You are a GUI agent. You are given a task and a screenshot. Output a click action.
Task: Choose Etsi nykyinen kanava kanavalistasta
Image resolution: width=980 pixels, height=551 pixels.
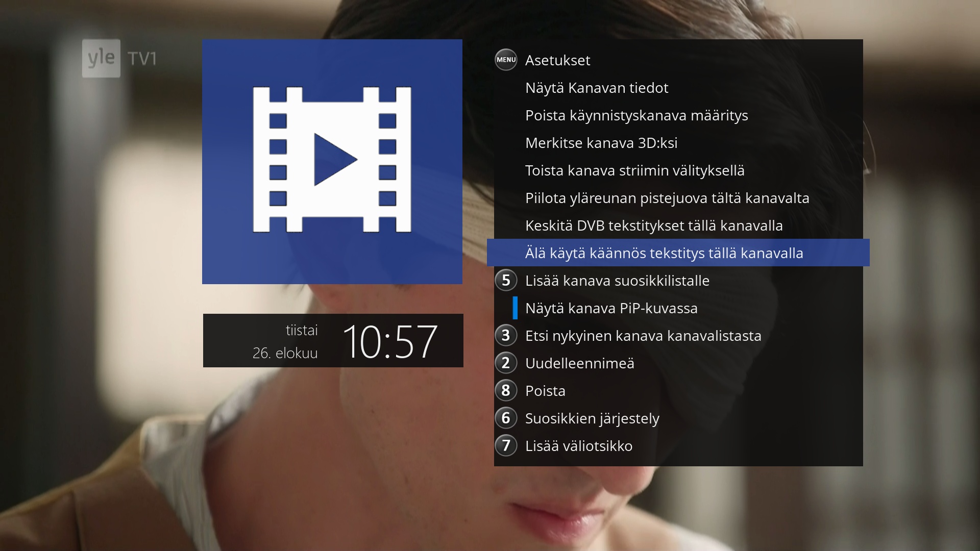(678, 336)
